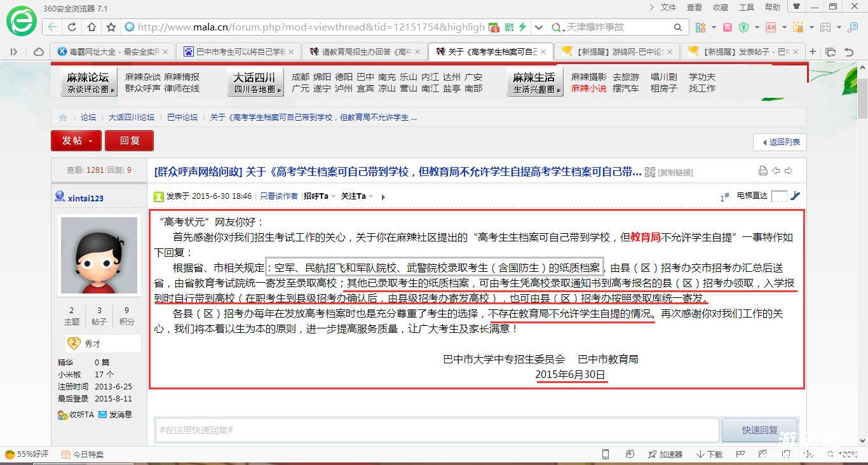The image size is (868, 465).
Task: Go to browser home page icon
Action: point(92,27)
